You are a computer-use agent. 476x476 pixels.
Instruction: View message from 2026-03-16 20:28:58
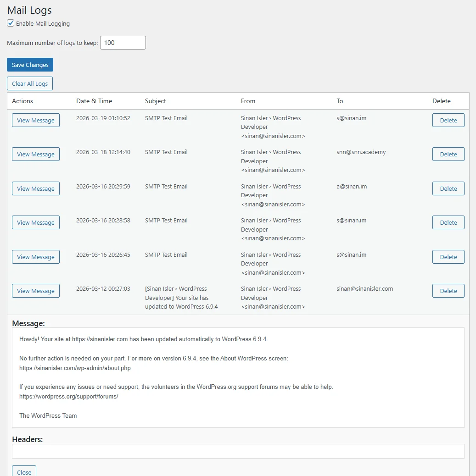(x=36, y=222)
